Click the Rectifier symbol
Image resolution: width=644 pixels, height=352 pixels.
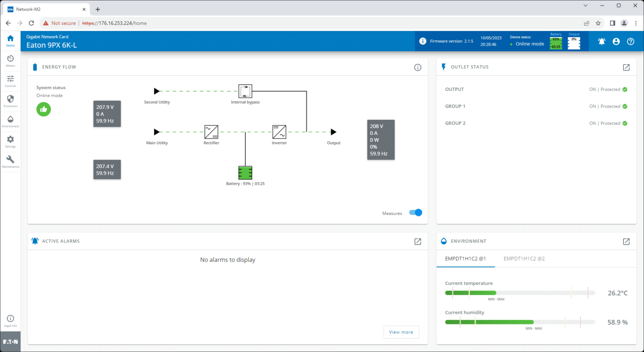pyautogui.click(x=211, y=132)
